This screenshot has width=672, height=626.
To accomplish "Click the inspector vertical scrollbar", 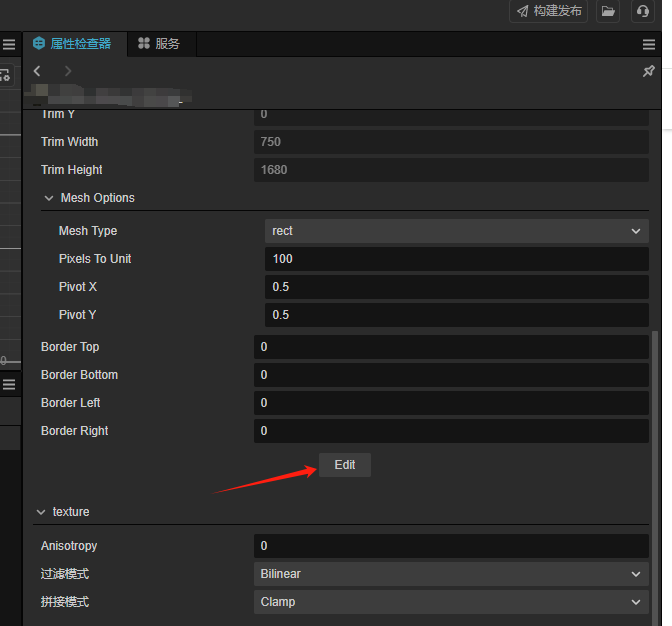I will coord(654,478).
